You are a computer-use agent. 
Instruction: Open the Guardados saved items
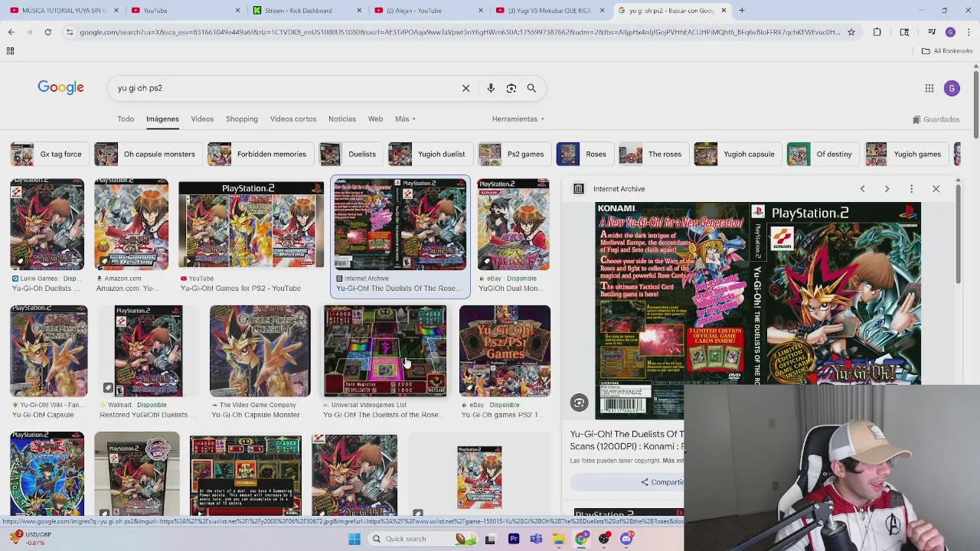(x=936, y=119)
